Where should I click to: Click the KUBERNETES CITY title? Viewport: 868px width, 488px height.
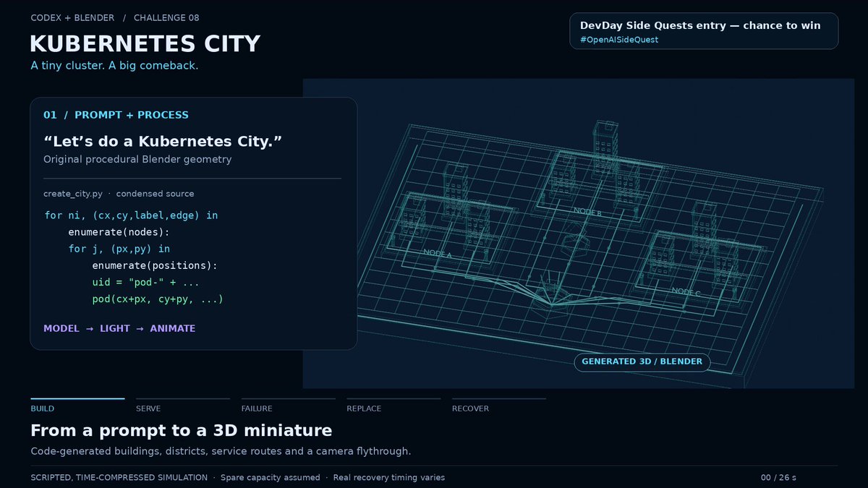click(145, 44)
